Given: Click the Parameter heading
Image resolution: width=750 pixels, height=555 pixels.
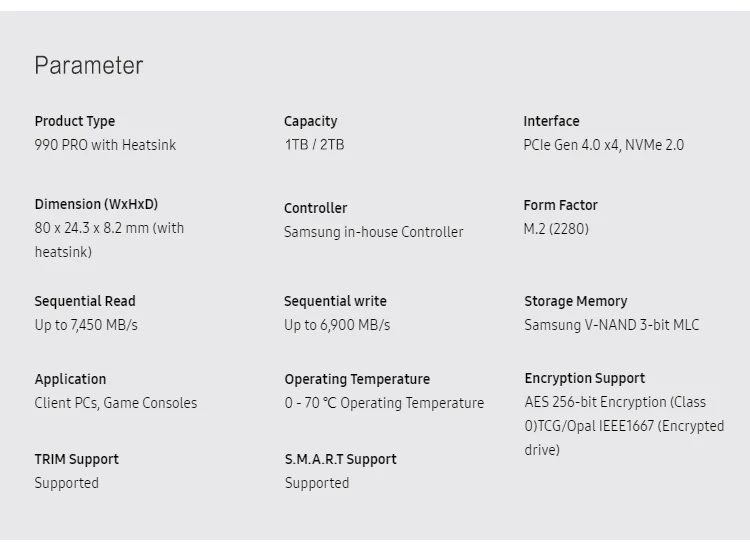Looking at the screenshot, I should point(89,66).
